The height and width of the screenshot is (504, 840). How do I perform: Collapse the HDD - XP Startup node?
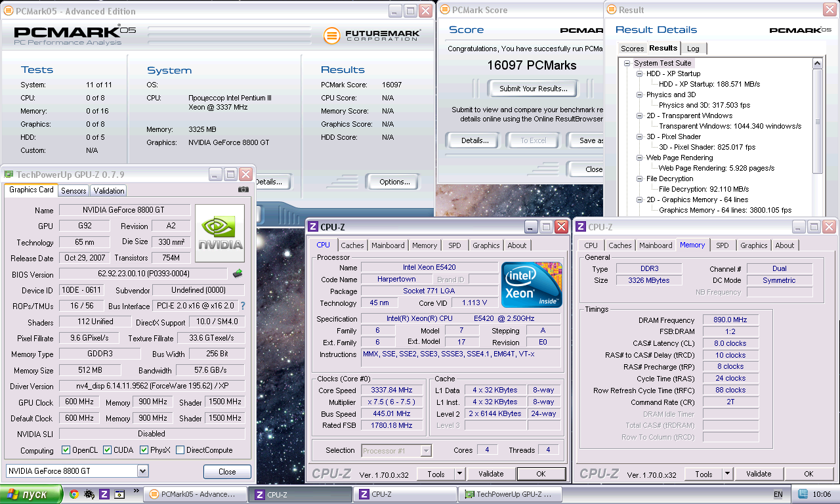pos(640,73)
